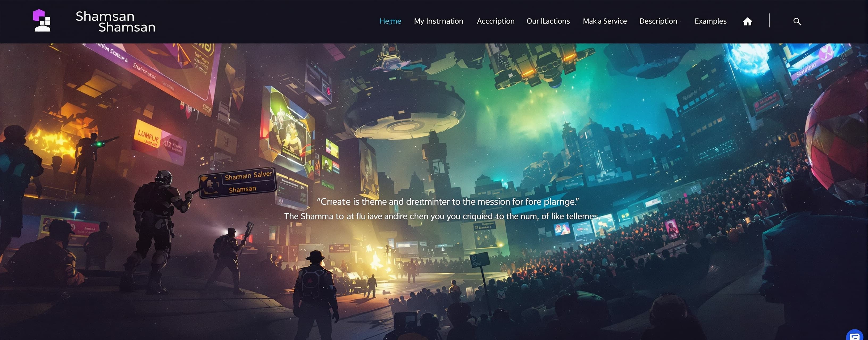Click the Mak a Service link
This screenshot has height=340, width=868.
(x=604, y=21)
